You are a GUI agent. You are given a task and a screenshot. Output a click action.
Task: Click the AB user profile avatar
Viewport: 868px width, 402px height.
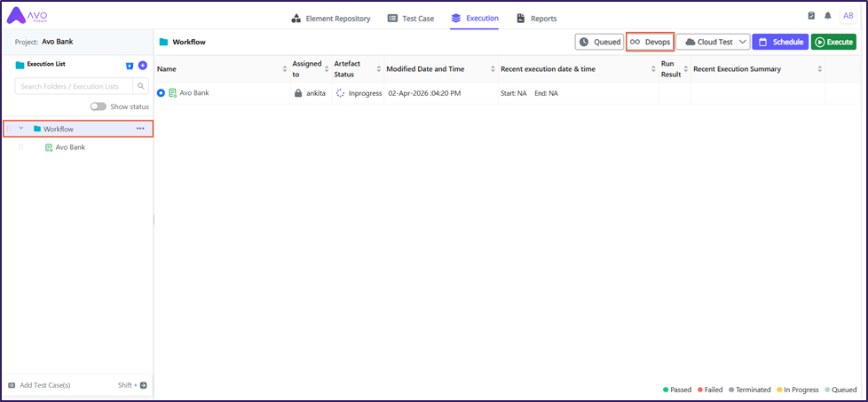tap(848, 16)
